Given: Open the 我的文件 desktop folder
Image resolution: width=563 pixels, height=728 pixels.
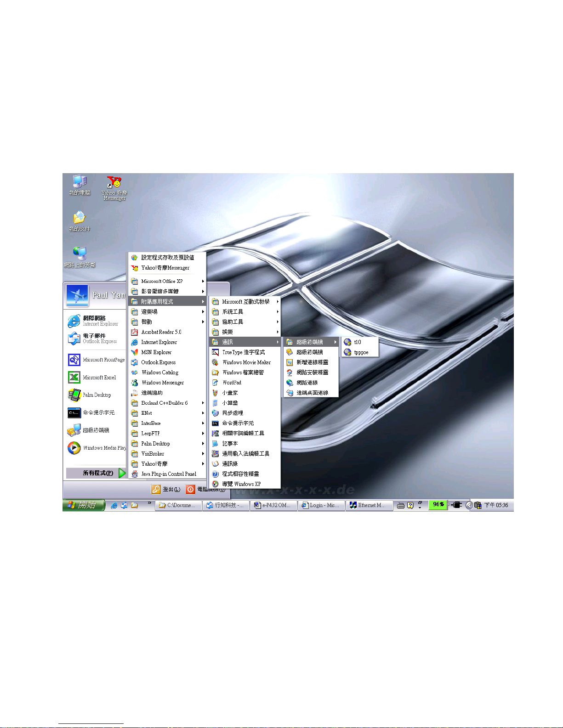Looking at the screenshot, I should 80,221.
